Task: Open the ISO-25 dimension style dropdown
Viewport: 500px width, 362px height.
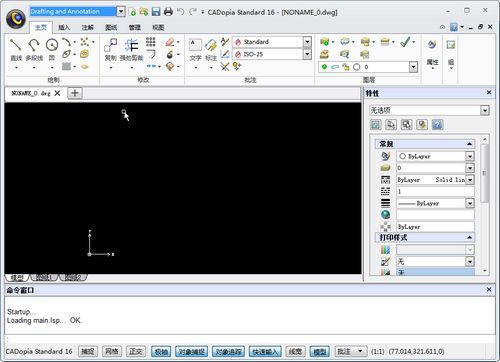Action: [307, 54]
